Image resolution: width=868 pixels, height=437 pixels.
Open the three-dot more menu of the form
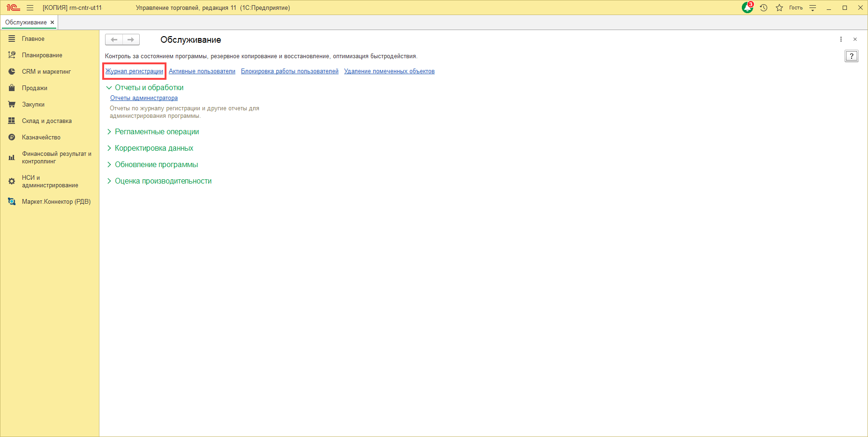click(x=841, y=39)
